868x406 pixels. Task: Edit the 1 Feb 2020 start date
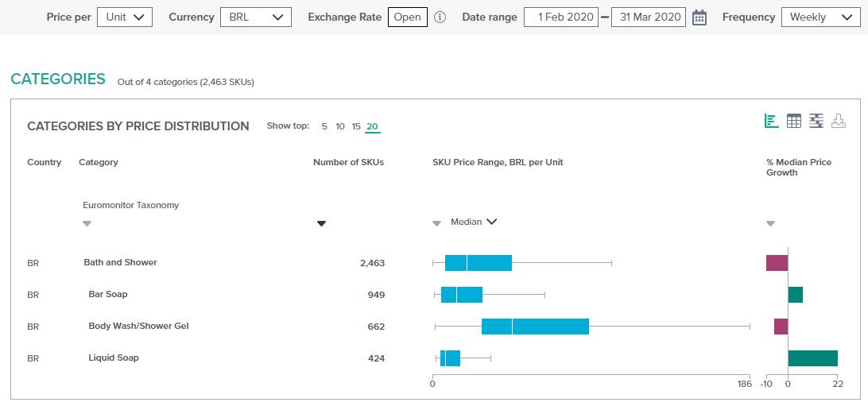click(560, 17)
